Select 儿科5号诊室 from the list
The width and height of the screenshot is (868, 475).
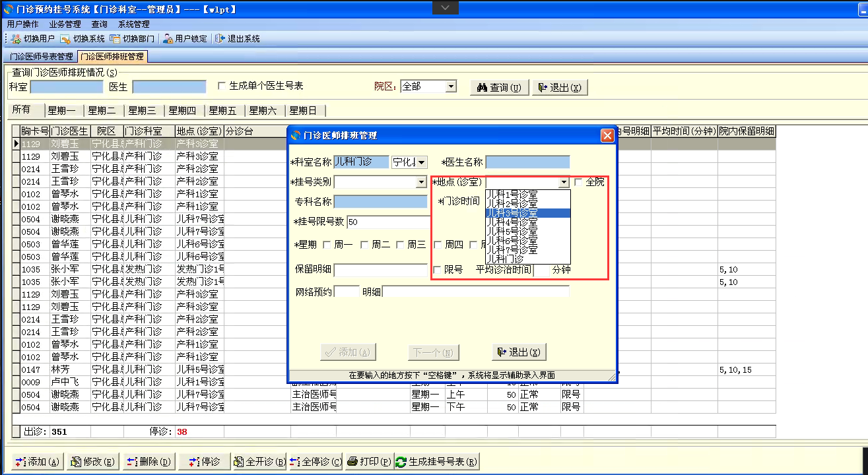pos(527,232)
